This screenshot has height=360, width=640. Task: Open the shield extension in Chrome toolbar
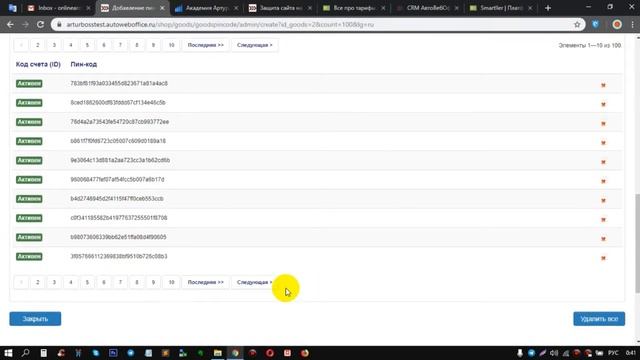[596, 24]
